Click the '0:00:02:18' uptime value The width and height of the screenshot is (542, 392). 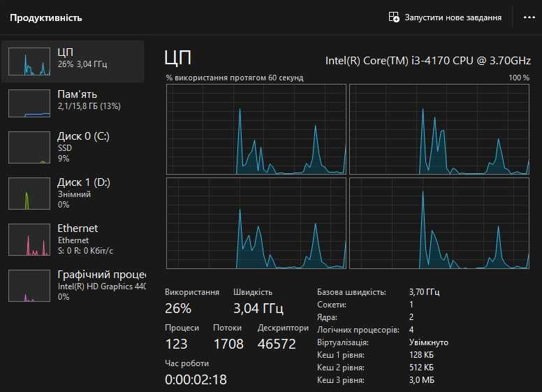(x=196, y=379)
